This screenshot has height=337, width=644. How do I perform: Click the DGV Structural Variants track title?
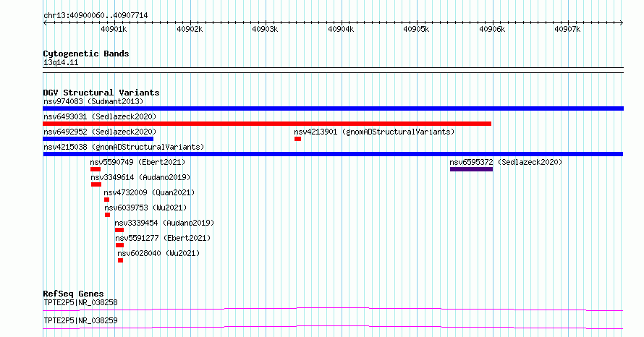click(x=101, y=93)
